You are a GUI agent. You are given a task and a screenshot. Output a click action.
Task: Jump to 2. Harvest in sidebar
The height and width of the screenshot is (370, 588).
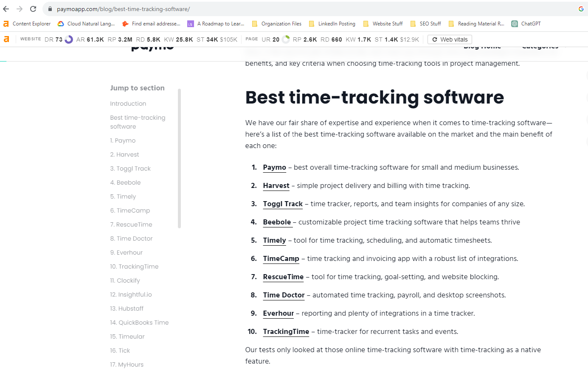124,154
